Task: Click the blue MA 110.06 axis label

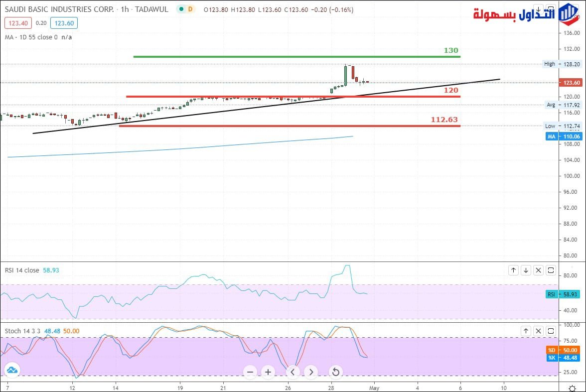Action: point(564,136)
